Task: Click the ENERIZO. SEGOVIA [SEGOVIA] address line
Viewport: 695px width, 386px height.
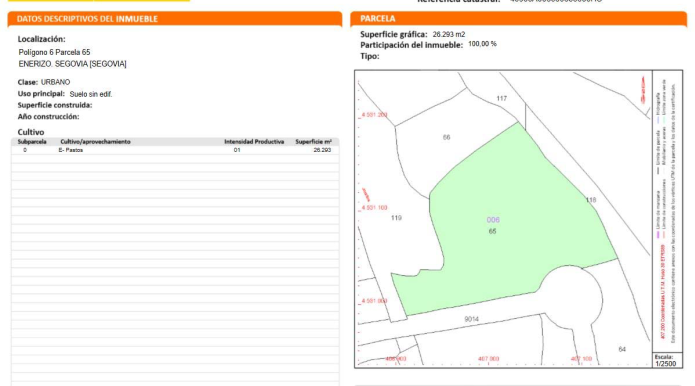Action: pyautogui.click(x=72, y=64)
